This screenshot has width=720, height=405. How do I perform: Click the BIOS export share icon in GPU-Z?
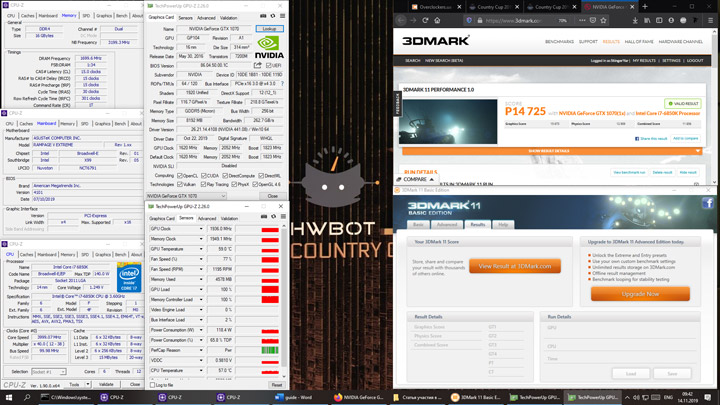(x=258, y=65)
